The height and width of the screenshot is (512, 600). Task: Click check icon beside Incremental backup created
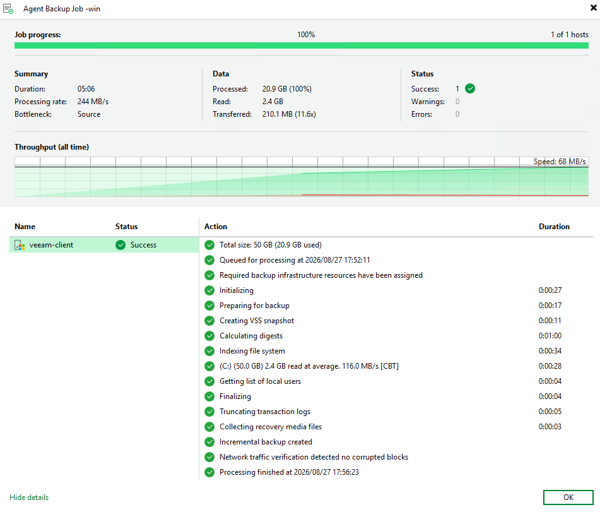coord(209,442)
